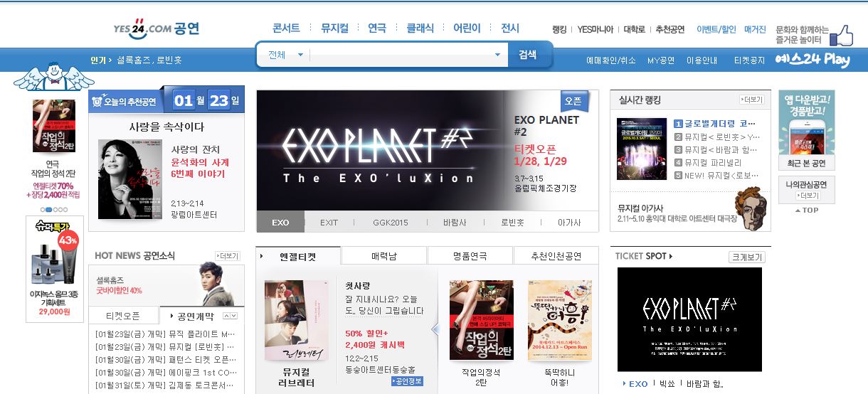Viewport: 868px width, 394px height.
Task: Open the blue 공연정보 badge
Action: pyautogui.click(x=407, y=381)
